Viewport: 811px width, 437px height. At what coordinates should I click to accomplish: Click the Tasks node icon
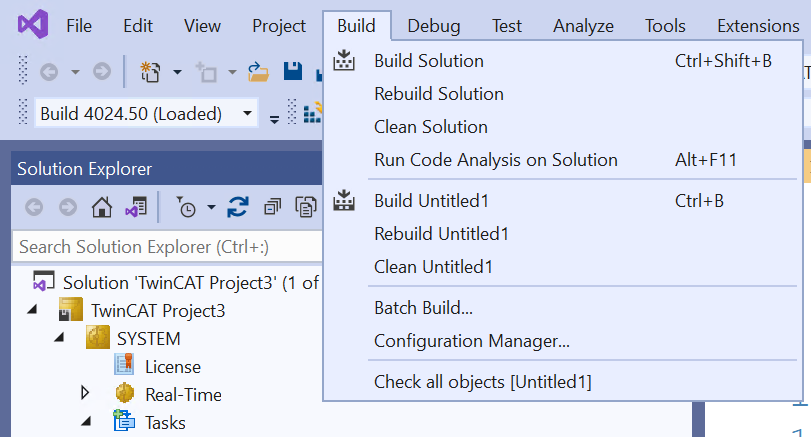[x=124, y=421]
